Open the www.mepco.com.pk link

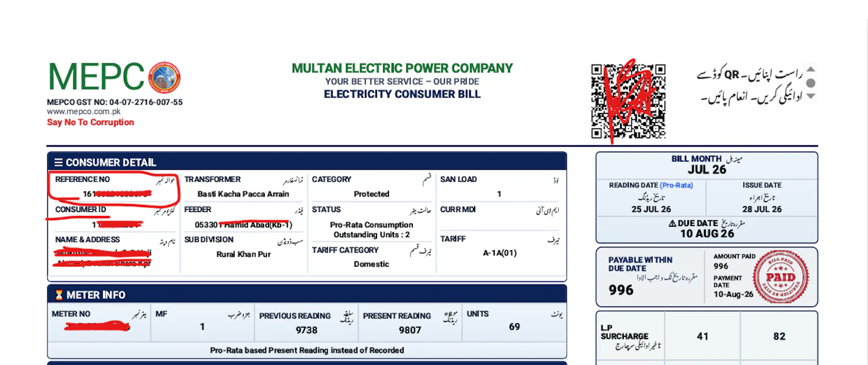84,112
